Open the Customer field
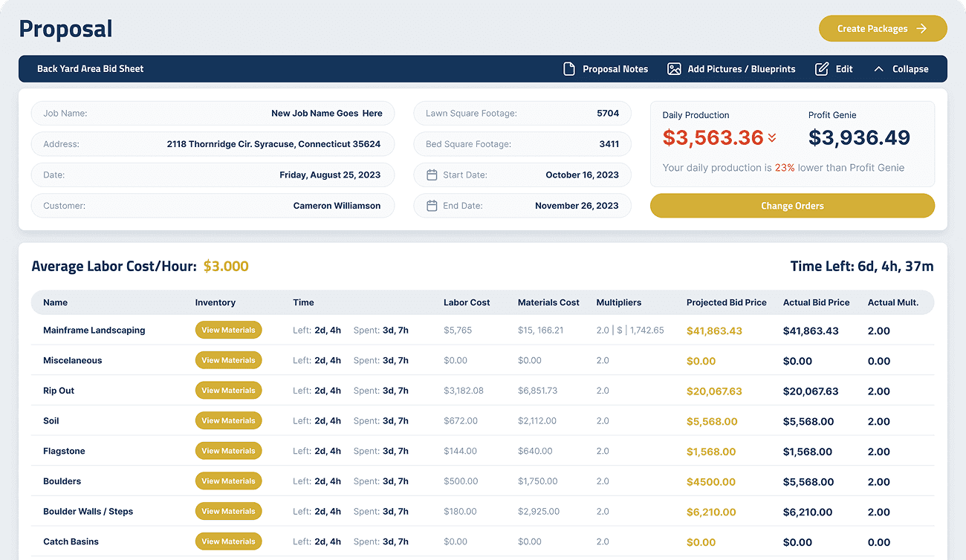Viewport: 966px width, 560px height. (x=213, y=206)
